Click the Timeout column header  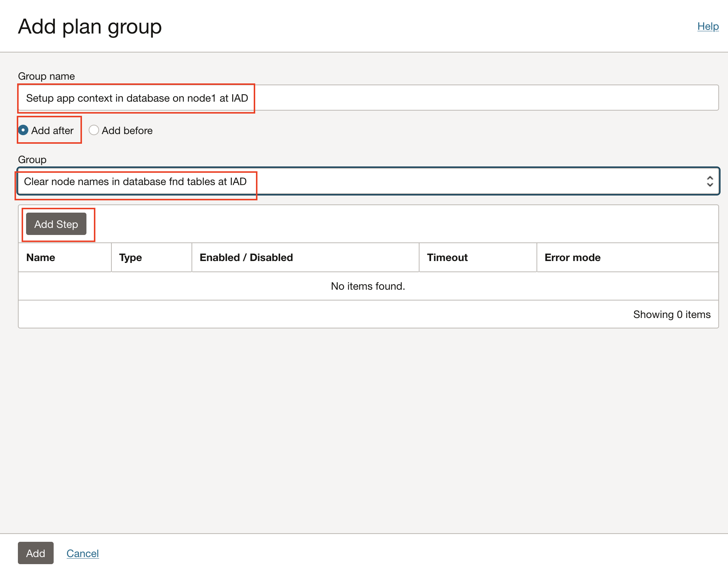447,258
